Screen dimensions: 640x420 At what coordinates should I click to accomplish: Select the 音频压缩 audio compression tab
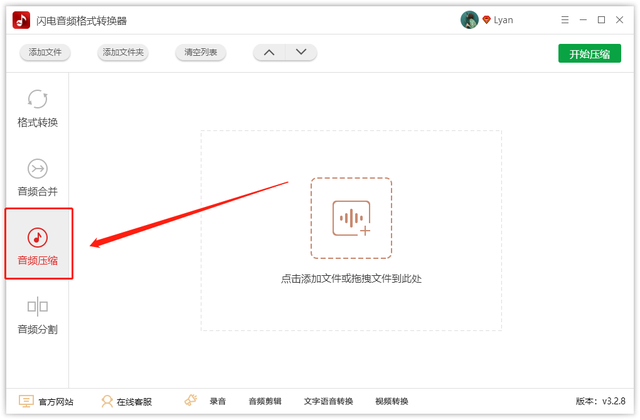pos(39,244)
